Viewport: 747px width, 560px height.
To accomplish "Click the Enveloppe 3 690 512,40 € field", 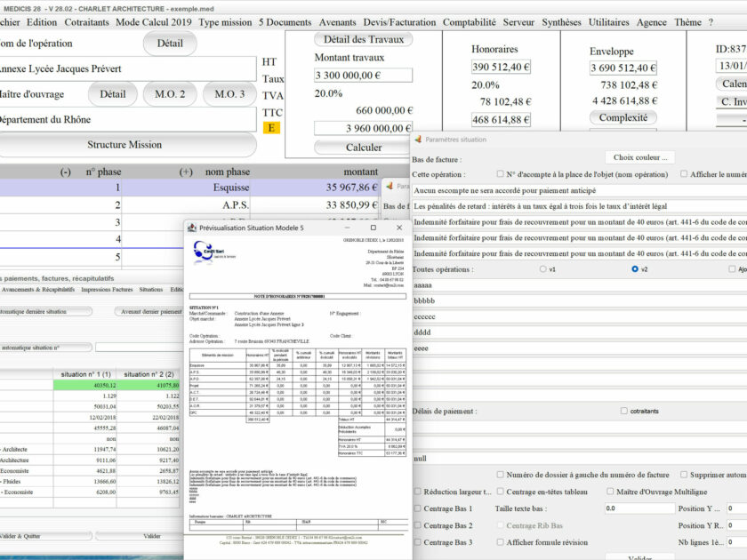I will coord(623,68).
